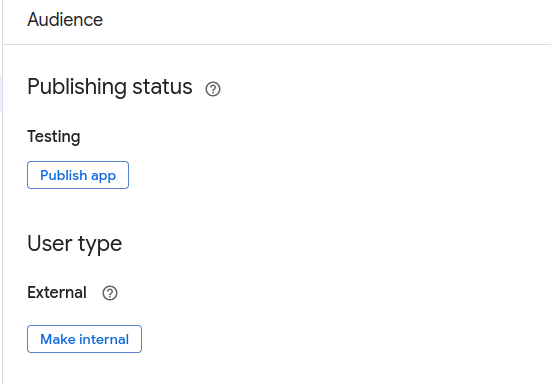This screenshot has width=551, height=384.
Task: Click the User type section heading
Action: pyautogui.click(x=74, y=244)
